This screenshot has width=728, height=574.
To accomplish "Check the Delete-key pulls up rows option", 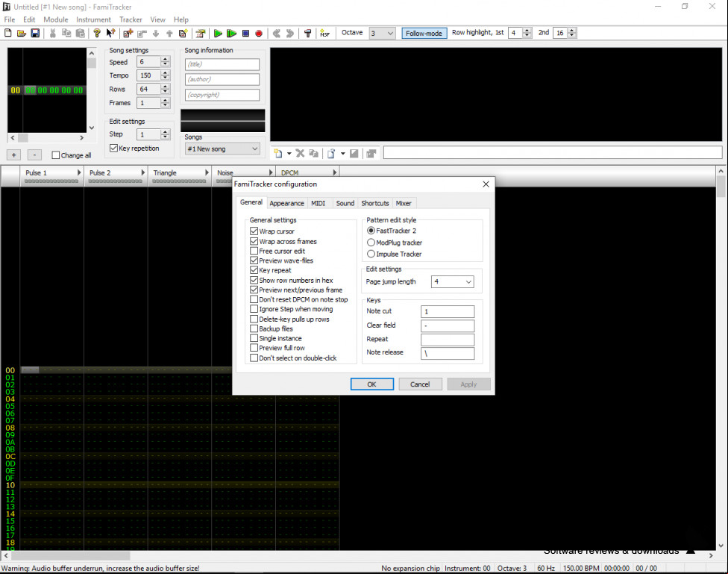I will (x=254, y=319).
